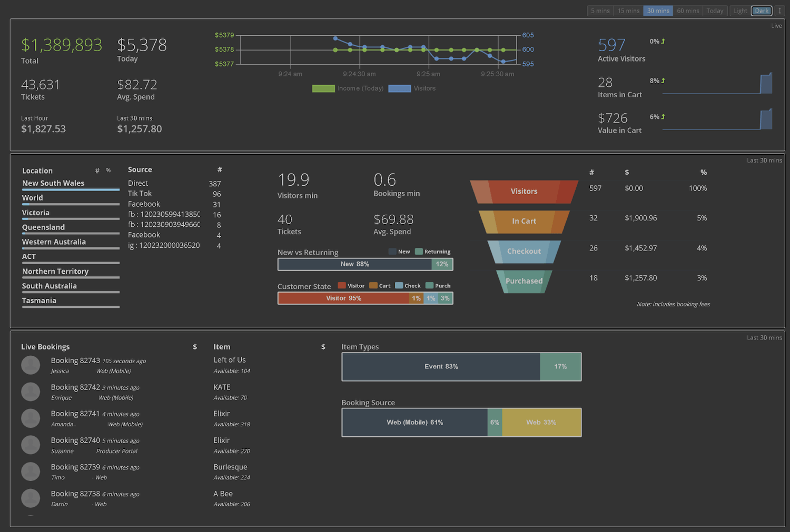
Task: Click the Income (Today) legend swatch
Action: (323, 88)
